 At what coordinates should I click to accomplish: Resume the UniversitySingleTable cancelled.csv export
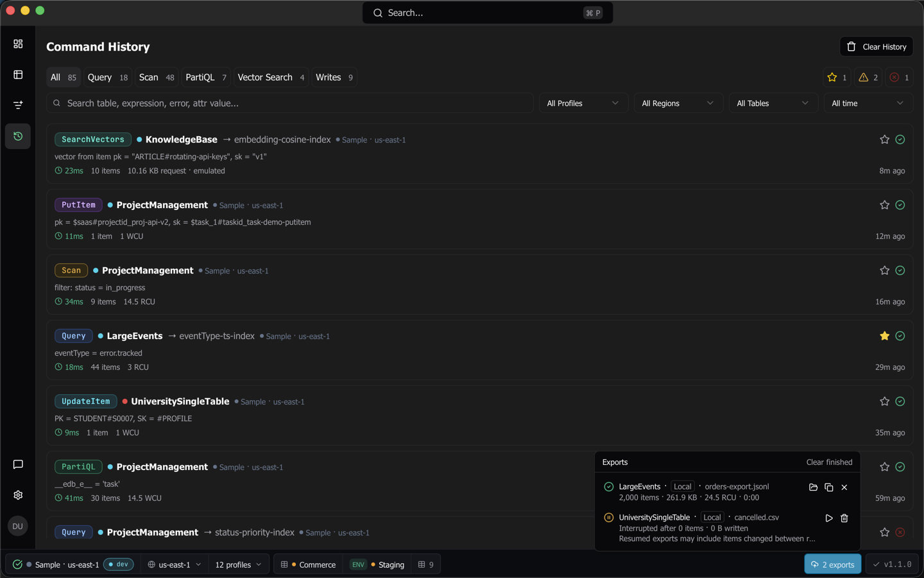pos(829,518)
